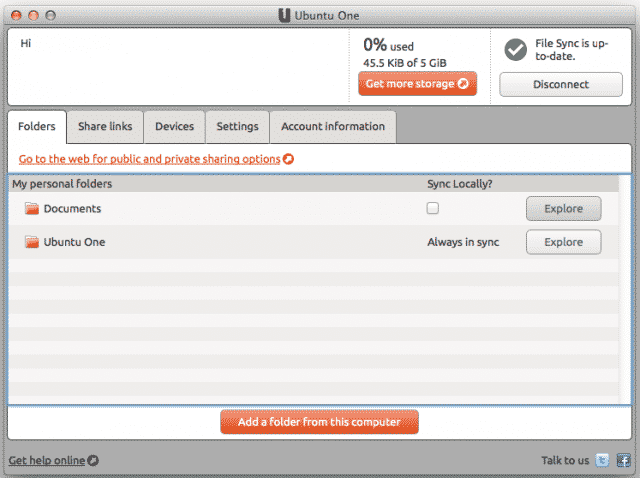
Task: Click the arrow icon after sharing options link
Action: pos(289,159)
